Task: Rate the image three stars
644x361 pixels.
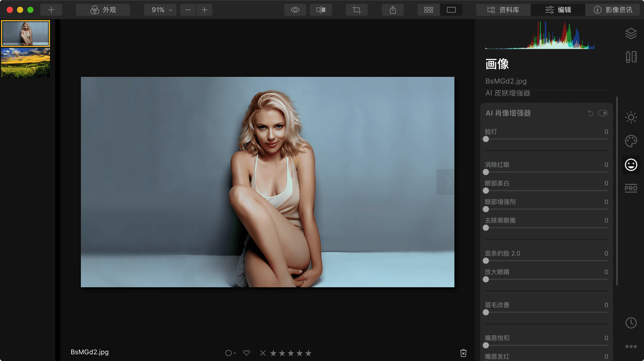Action: pos(291,353)
